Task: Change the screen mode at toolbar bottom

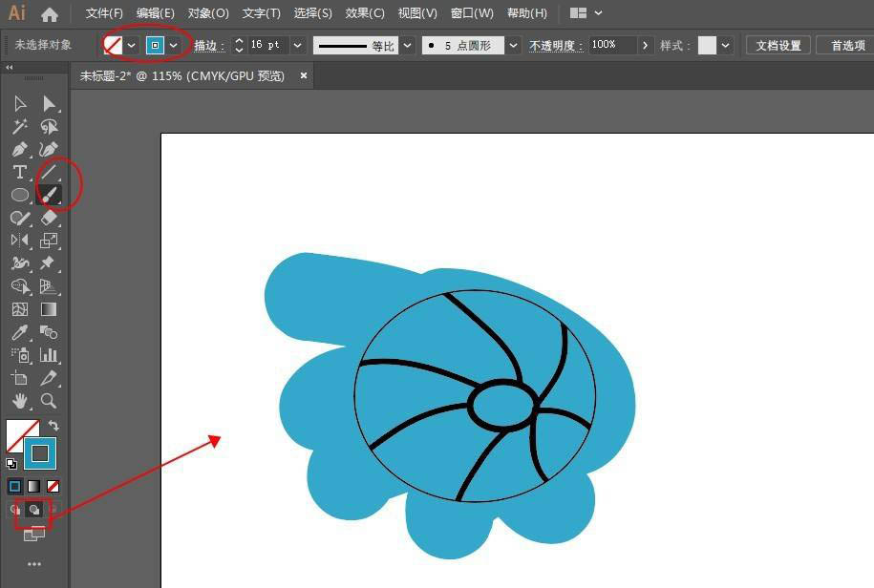Action: pyautogui.click(x=34, y=535)
